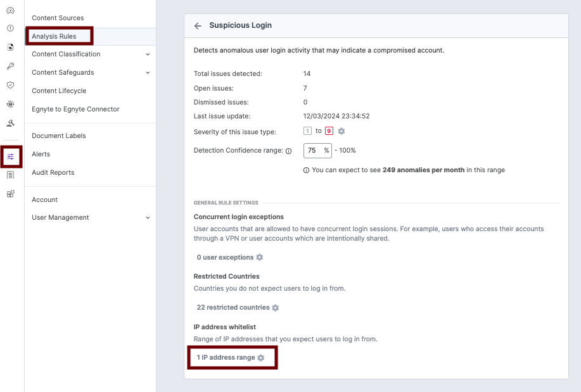
Task: Open the document classification file icon
Action: point(10,46)
